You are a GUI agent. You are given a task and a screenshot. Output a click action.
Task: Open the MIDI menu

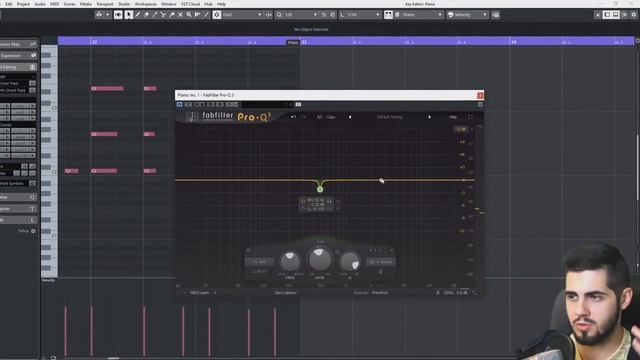(54, 4)
